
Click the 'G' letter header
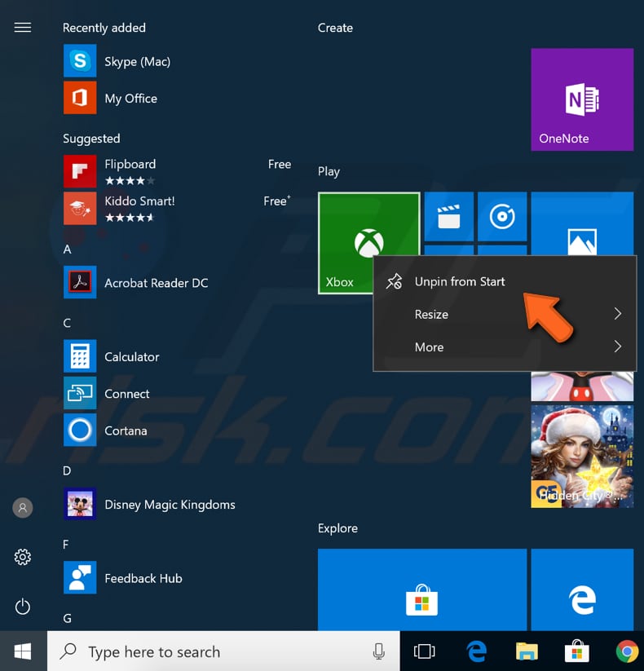(x=67, y=618)
